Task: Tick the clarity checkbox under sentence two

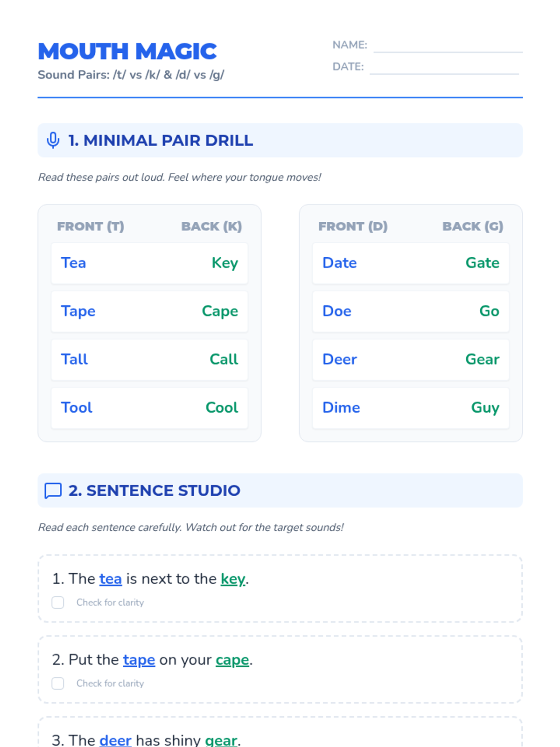Action: tap(58, 683)
